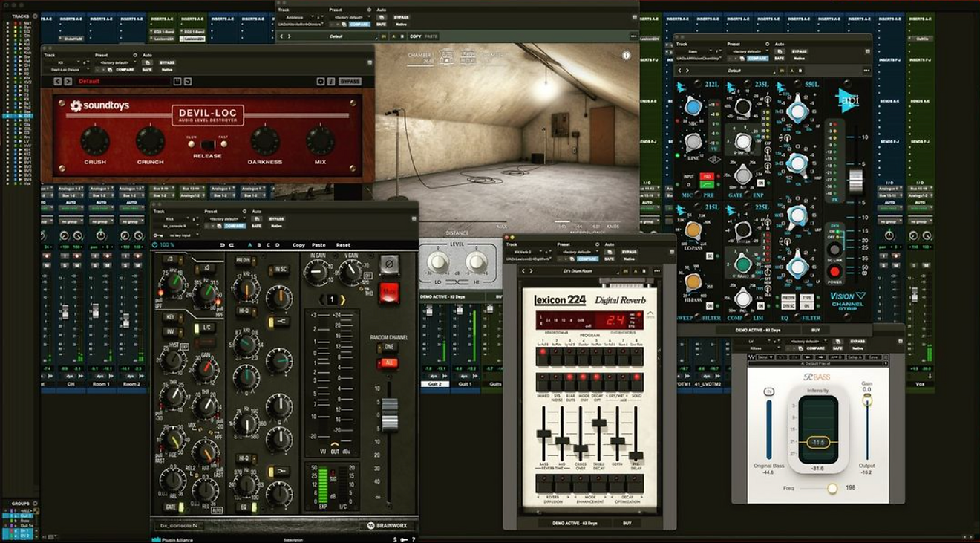This screenshot has height=543, width=980.
Task: Click Paste in bx_console toolbar
Action: click(x=319, y=244)
